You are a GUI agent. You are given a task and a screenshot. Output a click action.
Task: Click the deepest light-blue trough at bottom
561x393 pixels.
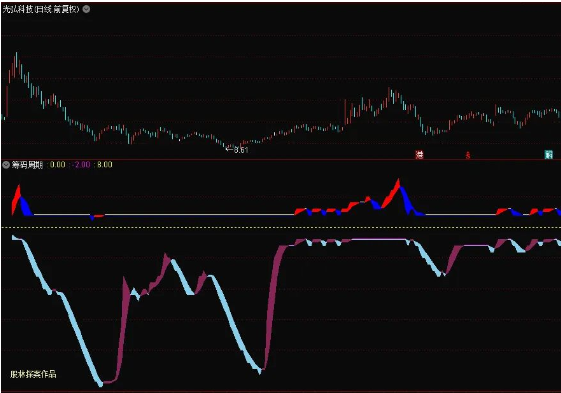tap(101, 384)
